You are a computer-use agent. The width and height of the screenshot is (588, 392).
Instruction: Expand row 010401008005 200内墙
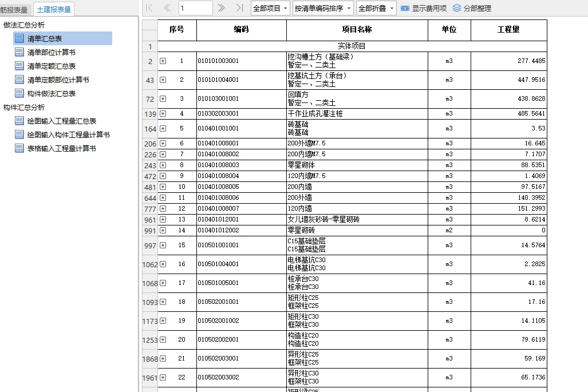pyautogui.click(x=163, y=187)
